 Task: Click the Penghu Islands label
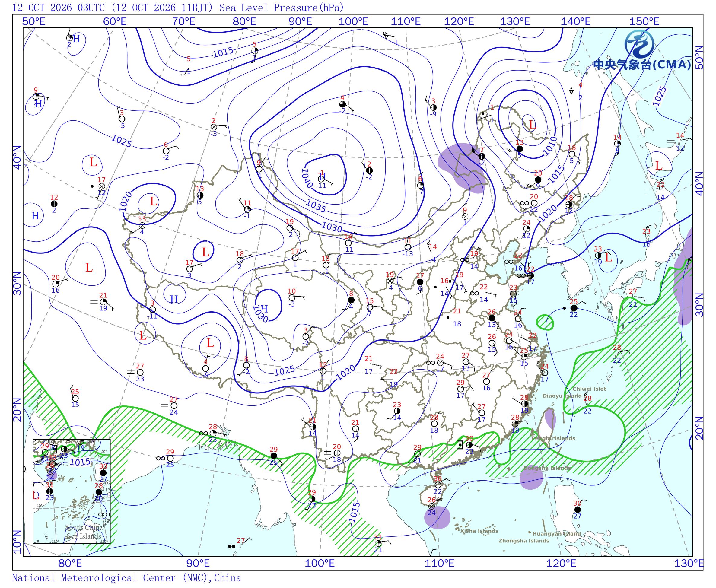click(x=553, y=438)
